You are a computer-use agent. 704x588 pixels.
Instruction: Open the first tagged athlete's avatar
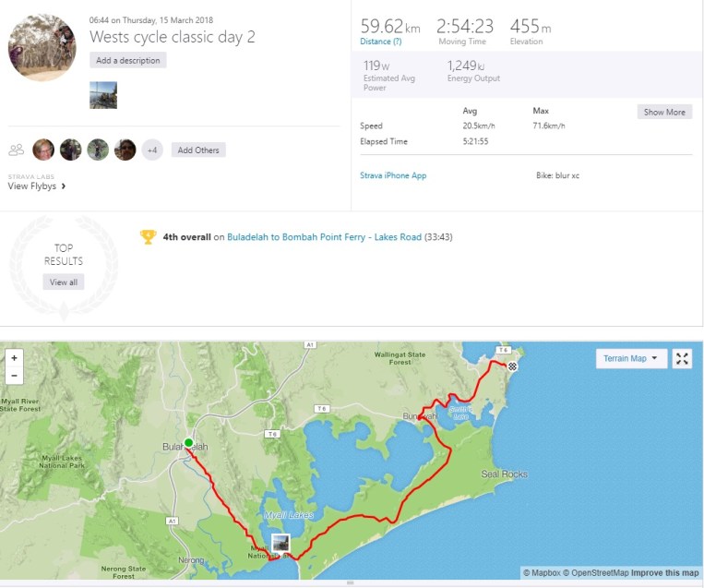tap(43, 150)
